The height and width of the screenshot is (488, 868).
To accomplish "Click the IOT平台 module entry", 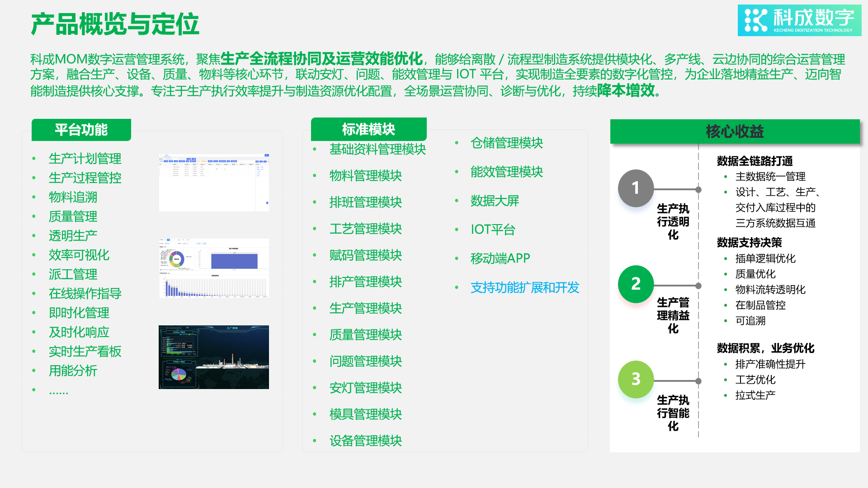I will [x=493, y=230].
